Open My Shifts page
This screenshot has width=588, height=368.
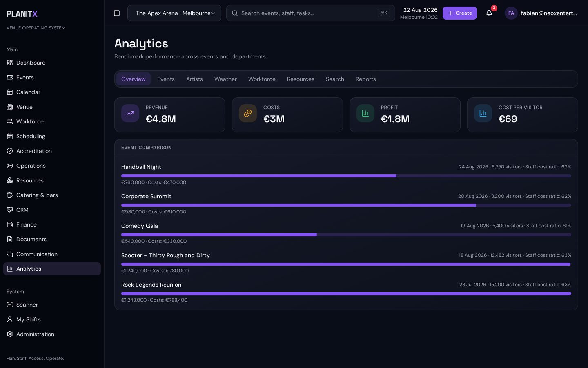point(52,319)
